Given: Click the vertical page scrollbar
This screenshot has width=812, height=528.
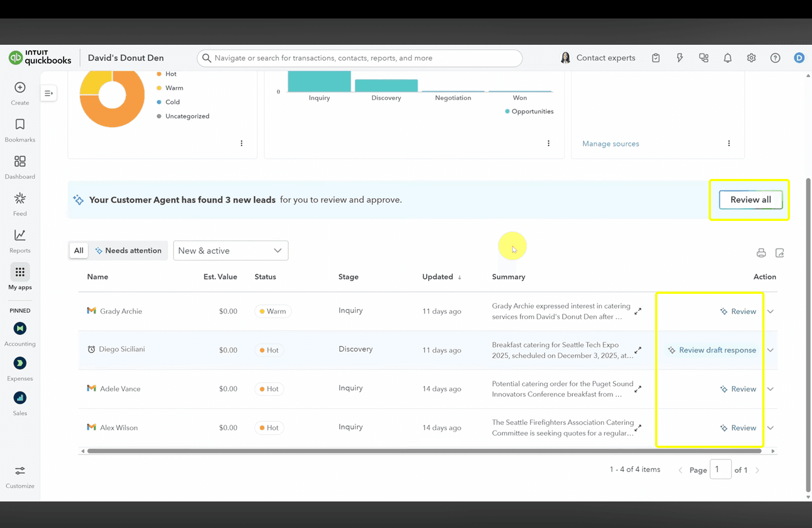Looking at the screenshot, I should [x=808, y=334].
